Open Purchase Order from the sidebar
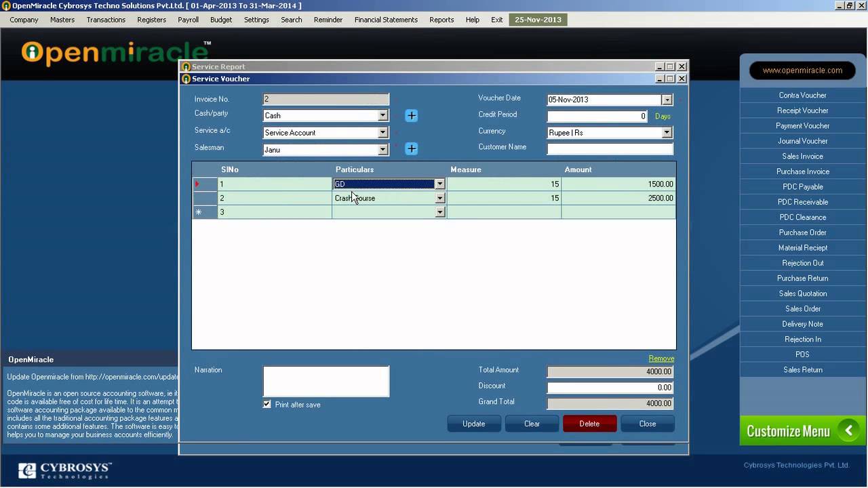This screenshot has width=868, height=488. [x=803, y=232]
